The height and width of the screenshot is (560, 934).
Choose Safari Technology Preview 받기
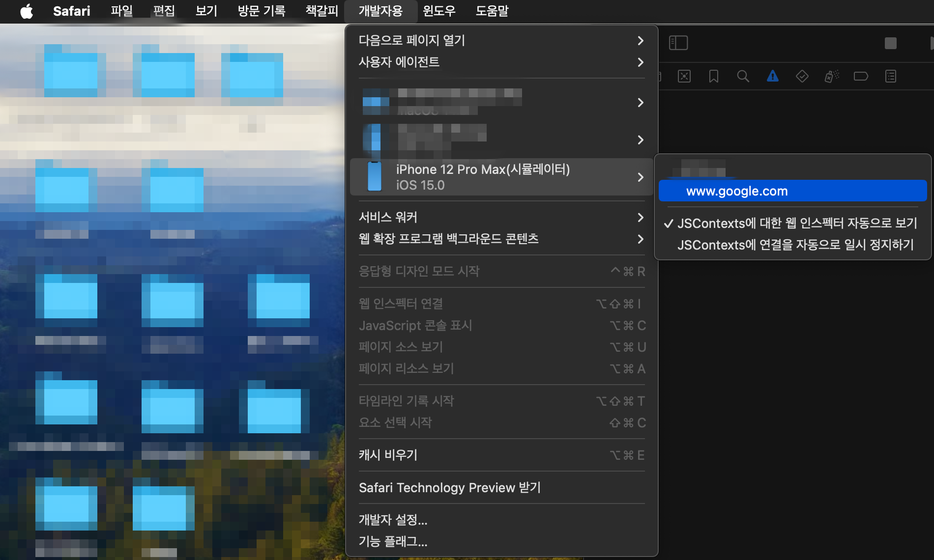point(501,487)
